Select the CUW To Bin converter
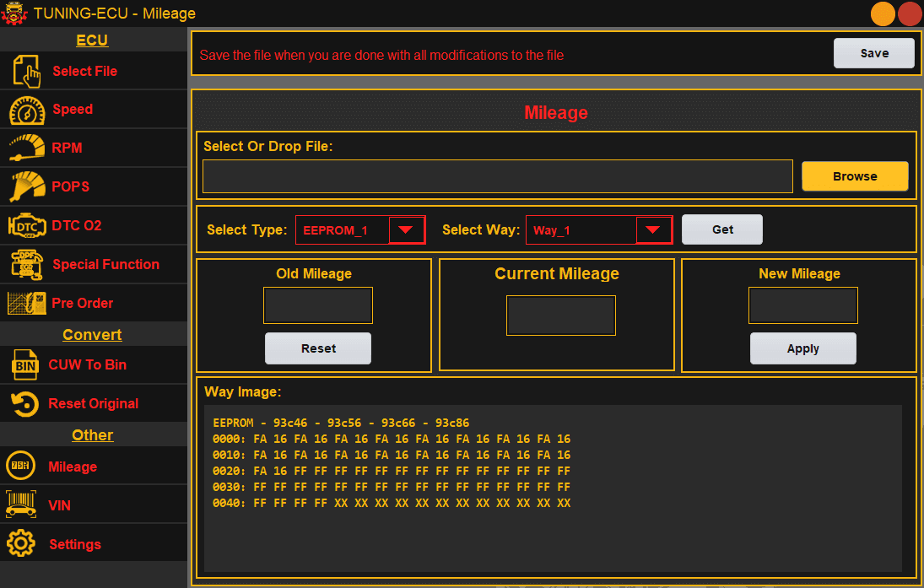The image size is (924, 588). (22, 364)
